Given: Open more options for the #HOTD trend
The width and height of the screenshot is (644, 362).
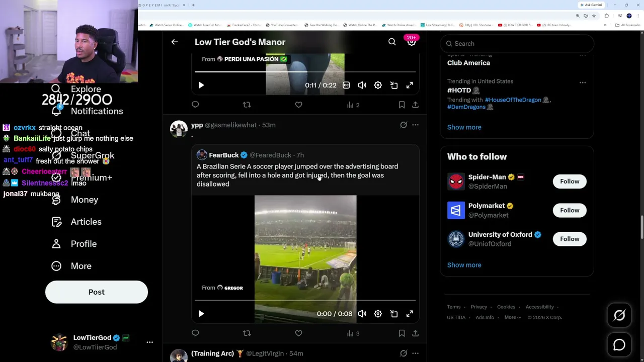Looking at the screenshot, I should 582,82.
